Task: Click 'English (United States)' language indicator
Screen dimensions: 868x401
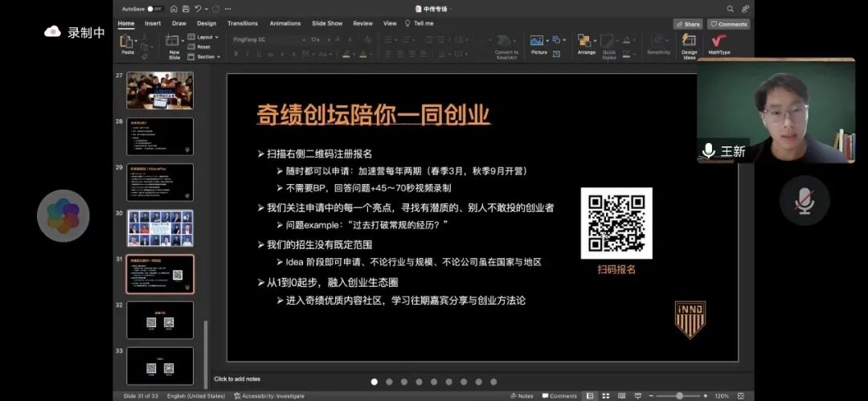Action: (196, 396)
